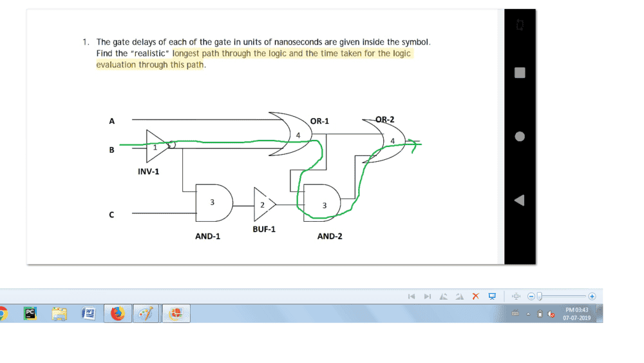Start the slideshow view

click(x=491, y=297)
